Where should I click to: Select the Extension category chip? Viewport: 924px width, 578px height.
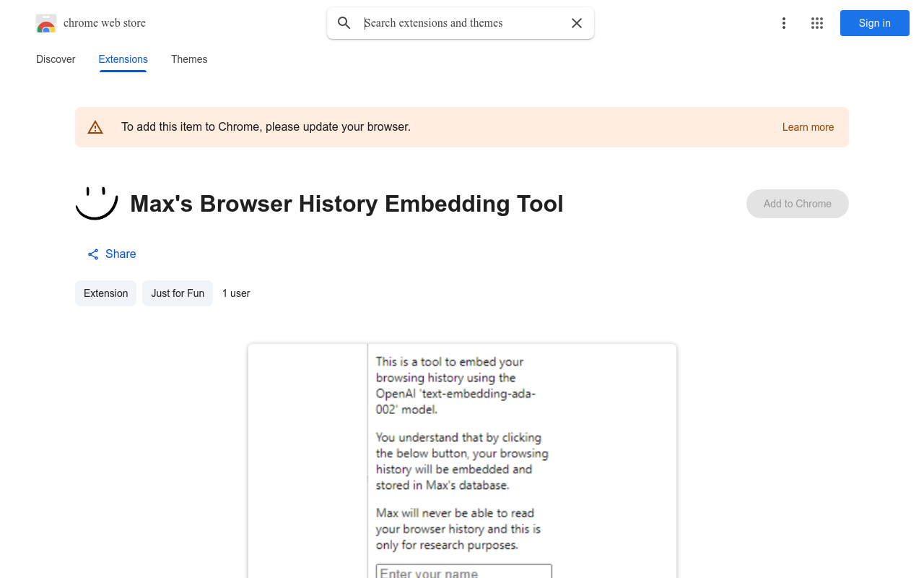coord(105,293)
